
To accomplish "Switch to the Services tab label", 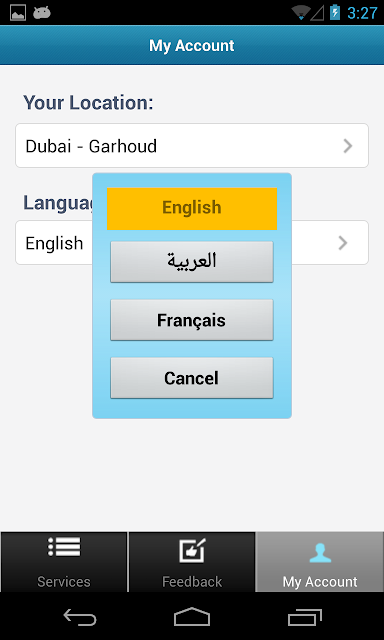I will pos(64,581).
